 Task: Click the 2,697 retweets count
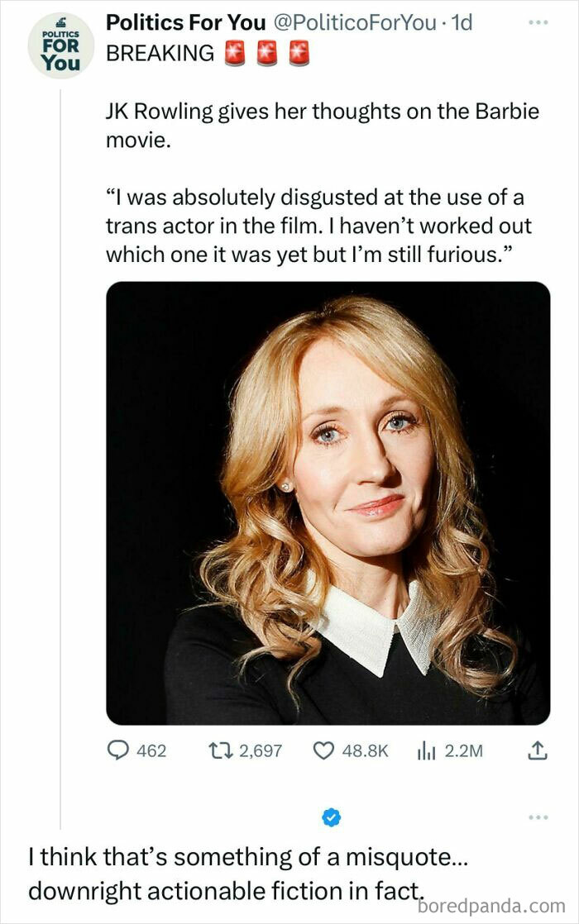tap(260, 750)
